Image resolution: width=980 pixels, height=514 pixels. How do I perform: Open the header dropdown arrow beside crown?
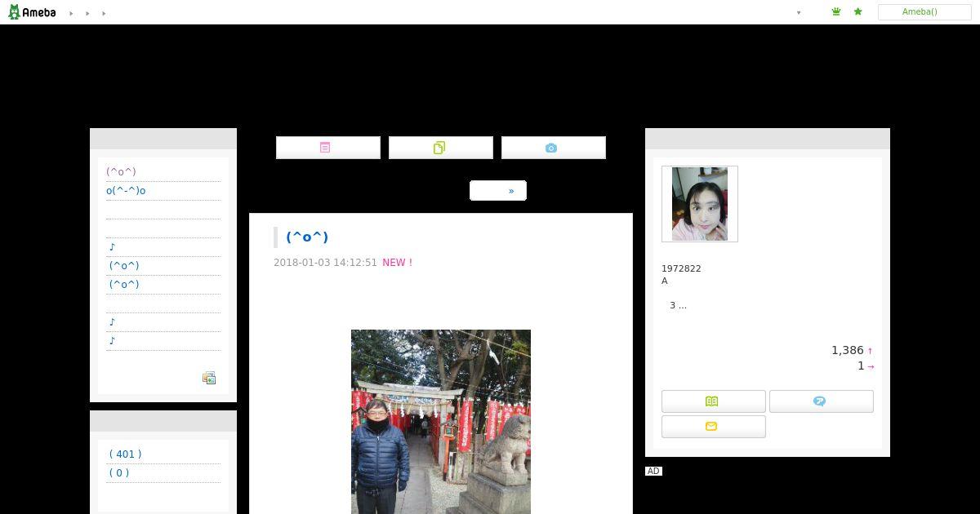pos(799,12)
